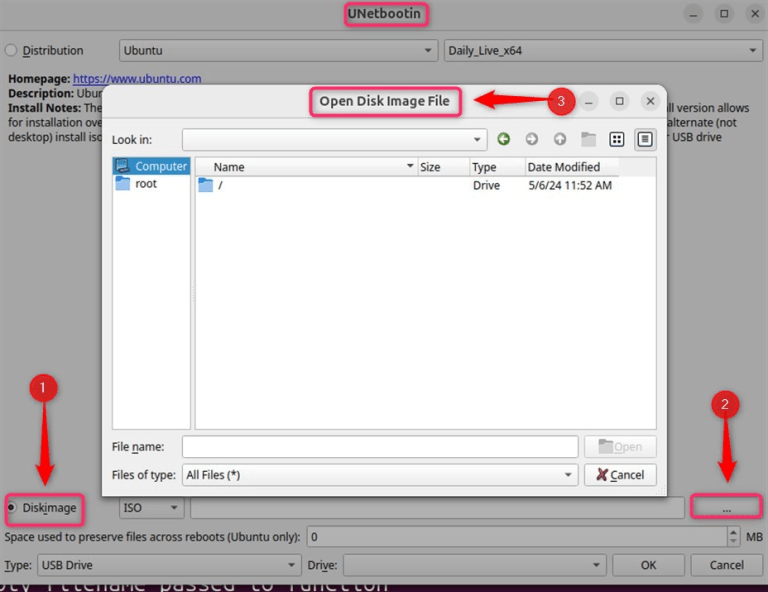Open the https://www.ubuntu.com homepage link
This screenshot has height=592, width=768.
(x=137, y=78)
